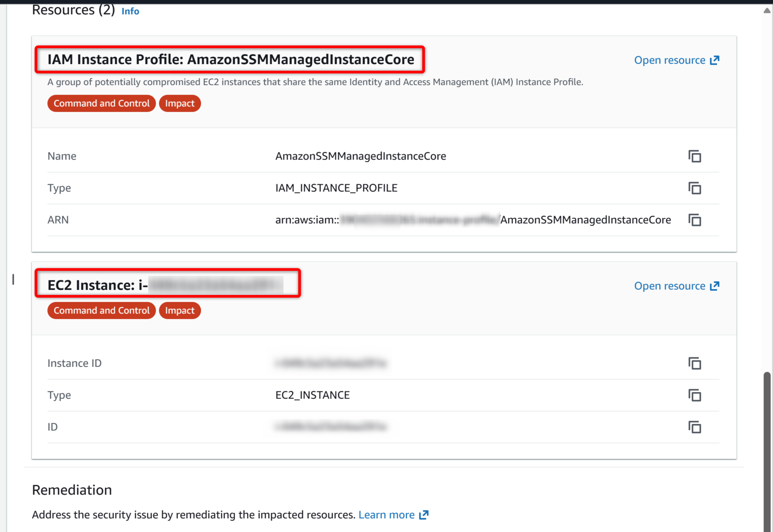The height and width of the screenshot is (532, 773).
Task: Copy the EC2_INSTANCE type value
Action: (695, 395)
